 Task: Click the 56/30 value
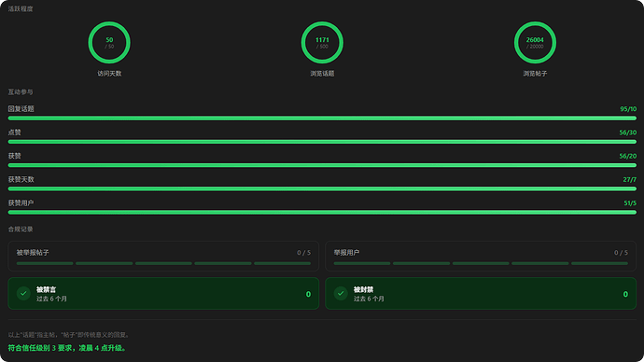pos(627,132)
